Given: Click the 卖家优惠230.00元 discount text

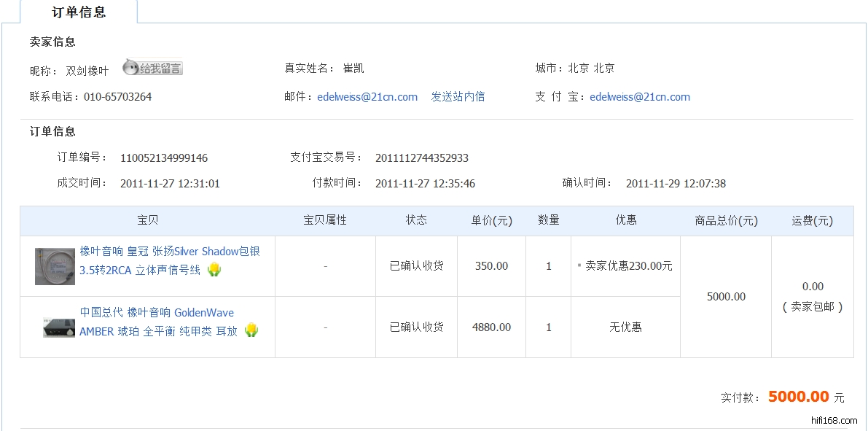Looking at the screenshot, I should tap(628, 266).
